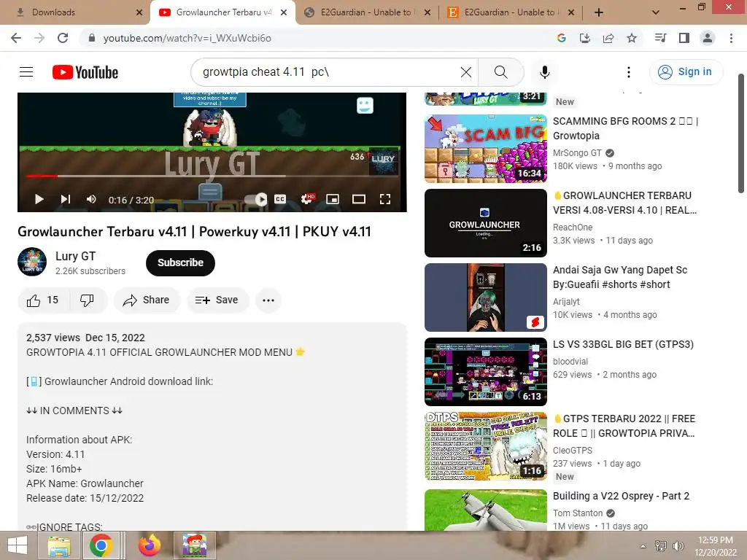Viewport: 747px width, 560px height.
Task: Install app icon in address bar
Action: [x=584, y=38]
